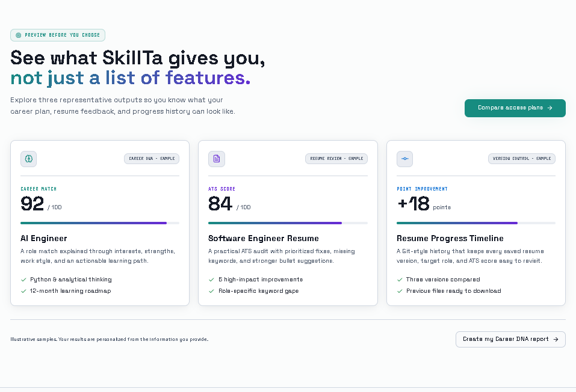Screen dimensions: 576x392
Task: Click the ATS Score label
Action: click(x=221, y=189)
